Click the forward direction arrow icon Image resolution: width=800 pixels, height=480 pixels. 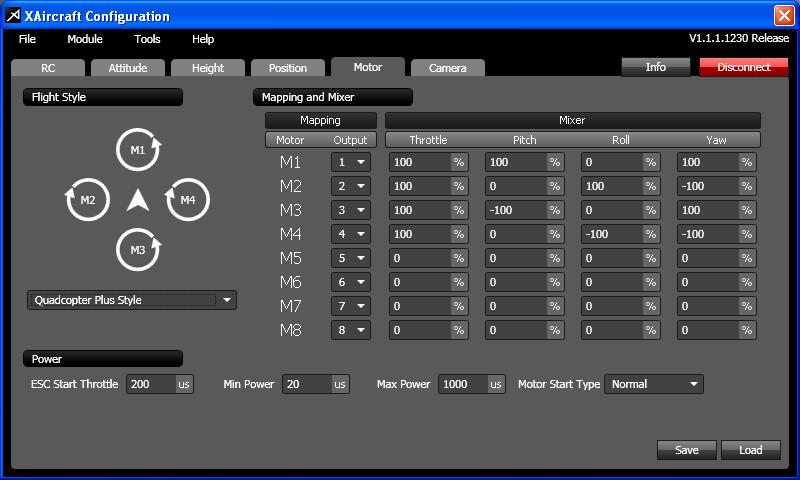pos(138,200)
